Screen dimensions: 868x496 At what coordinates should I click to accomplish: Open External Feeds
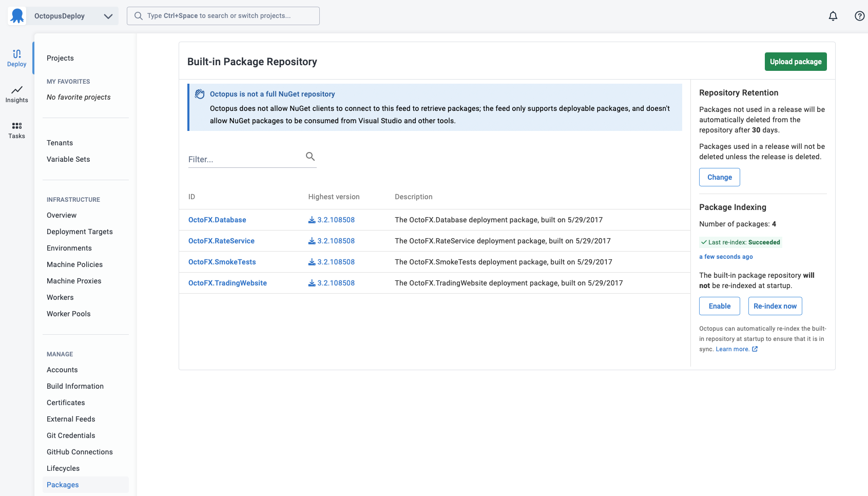(x=71, y=419)
